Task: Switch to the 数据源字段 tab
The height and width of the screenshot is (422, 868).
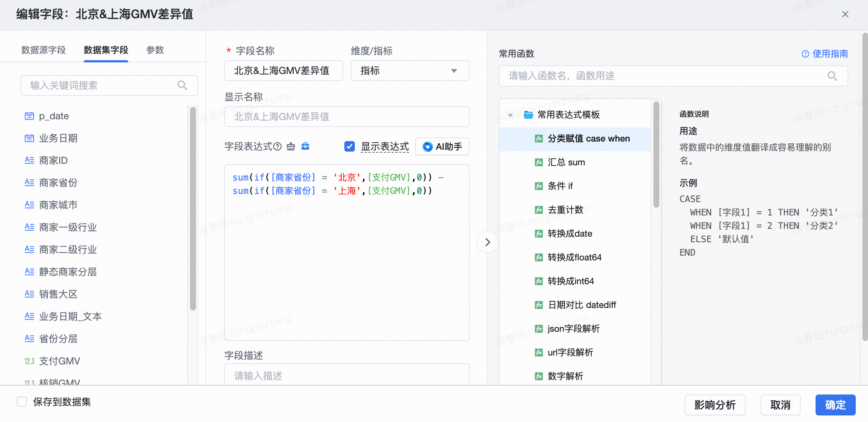Action: [44, 50]
